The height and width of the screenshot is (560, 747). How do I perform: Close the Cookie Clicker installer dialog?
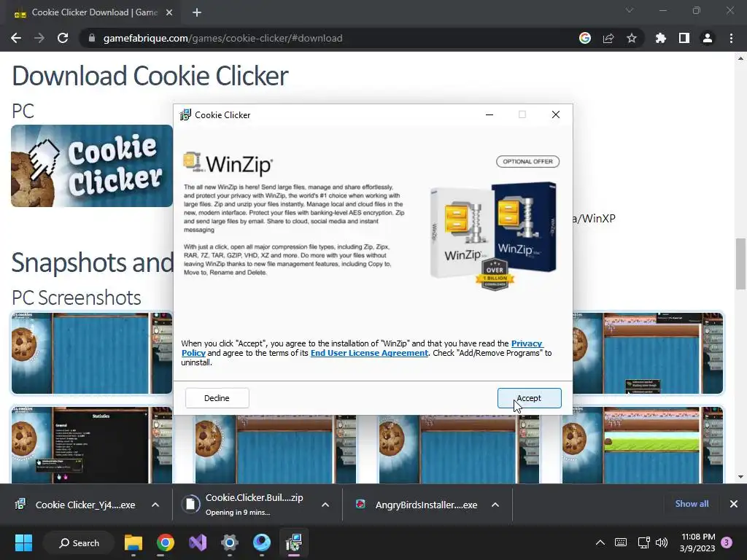[x=555, y=114]
